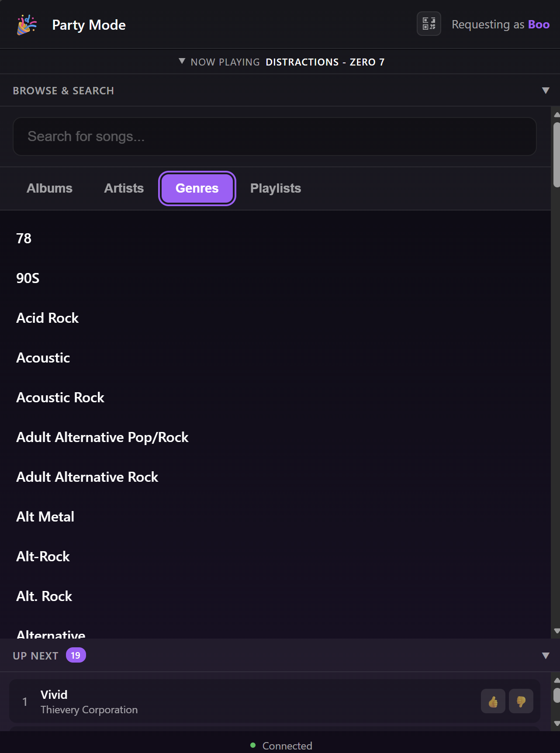The width and height of the screenshot is (560, 753).
Task: Select the Acid Rock genre
Action: pyautogui.click(x=47, y=318)
